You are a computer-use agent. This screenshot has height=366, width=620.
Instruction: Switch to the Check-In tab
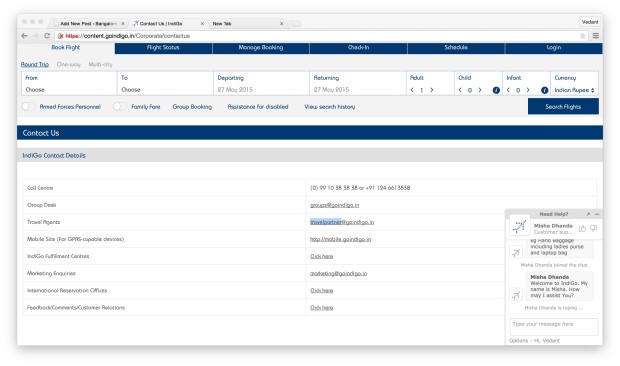[359, 47]
